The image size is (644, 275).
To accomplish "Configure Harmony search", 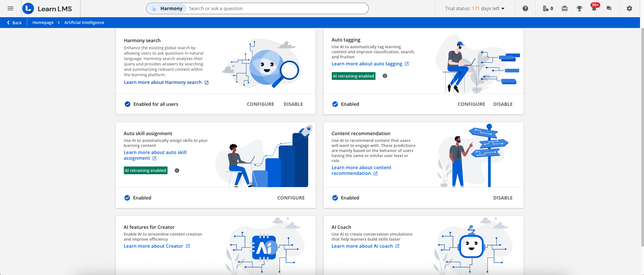I will 260,104.
